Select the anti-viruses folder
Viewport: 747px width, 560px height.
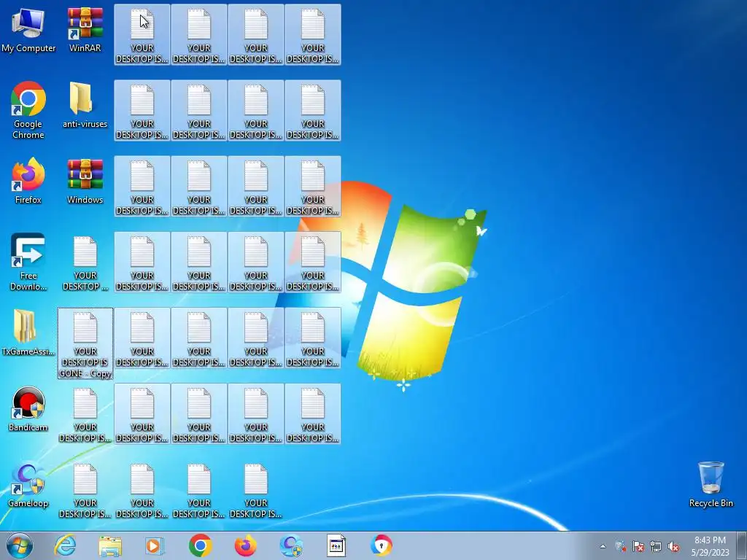coord(85,106)
